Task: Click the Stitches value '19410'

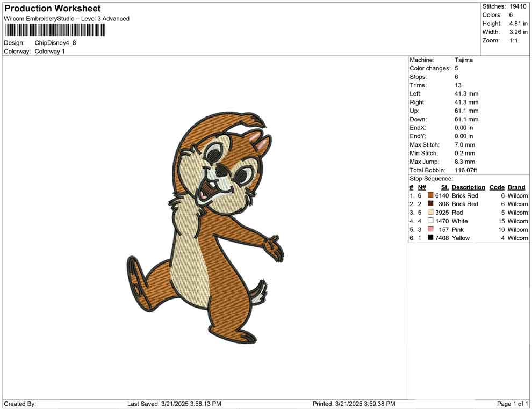Action: click(517, 6)
